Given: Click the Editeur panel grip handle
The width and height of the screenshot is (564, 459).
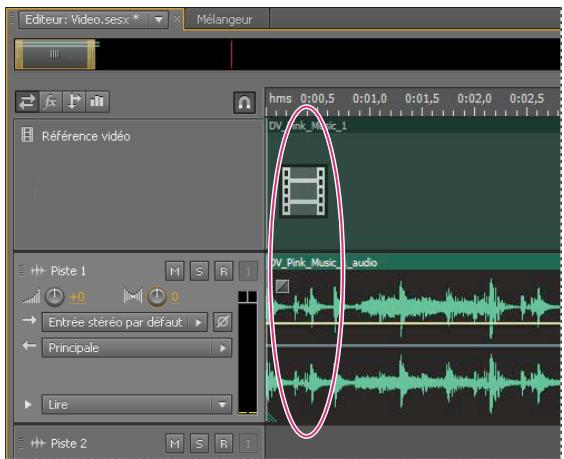Looking at the screenshot, I should pyautogui.click(x=12, y=18).
